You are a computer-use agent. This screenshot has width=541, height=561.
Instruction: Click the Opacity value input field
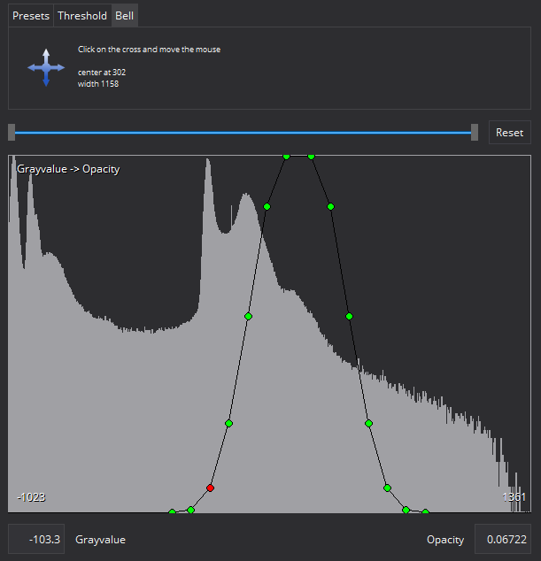coord(503,539)
